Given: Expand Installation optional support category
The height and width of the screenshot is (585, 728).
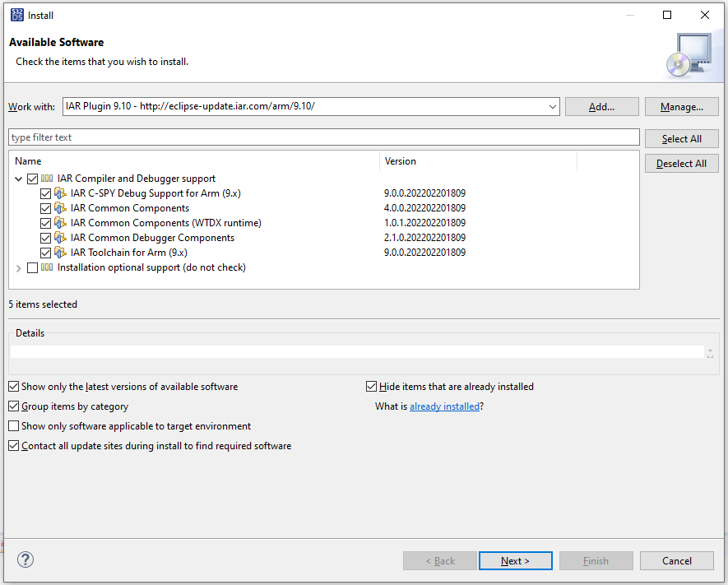Looking at the screenshot, I should [19, 267].
